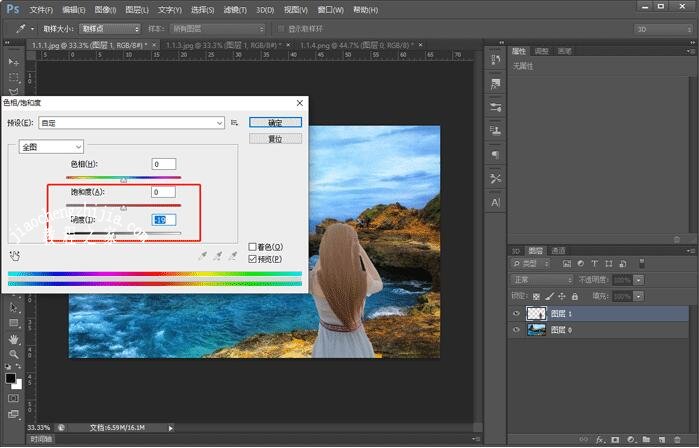Uncheck the 预览 (Preview) checkbox
699x448 pixels.
click(253, 258)
